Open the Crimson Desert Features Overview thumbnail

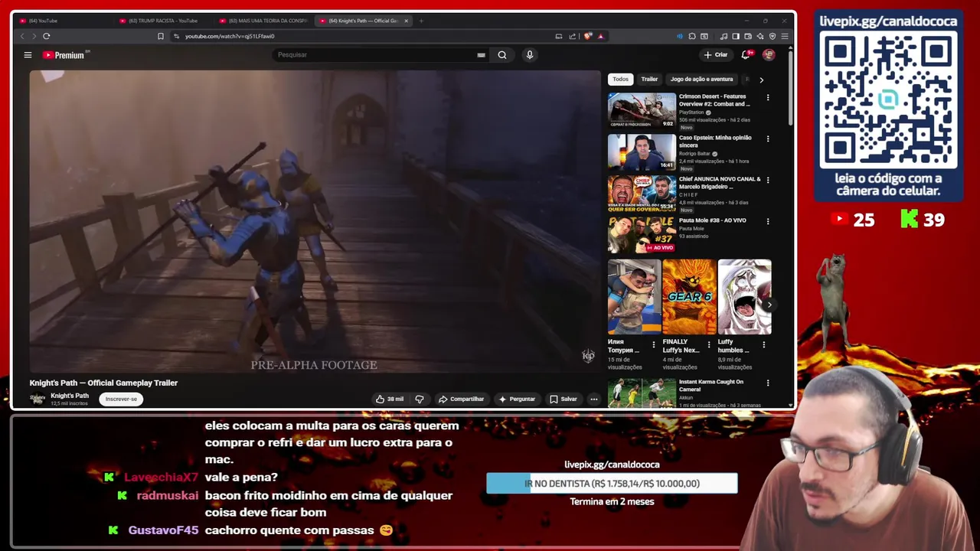pos(642,110)
